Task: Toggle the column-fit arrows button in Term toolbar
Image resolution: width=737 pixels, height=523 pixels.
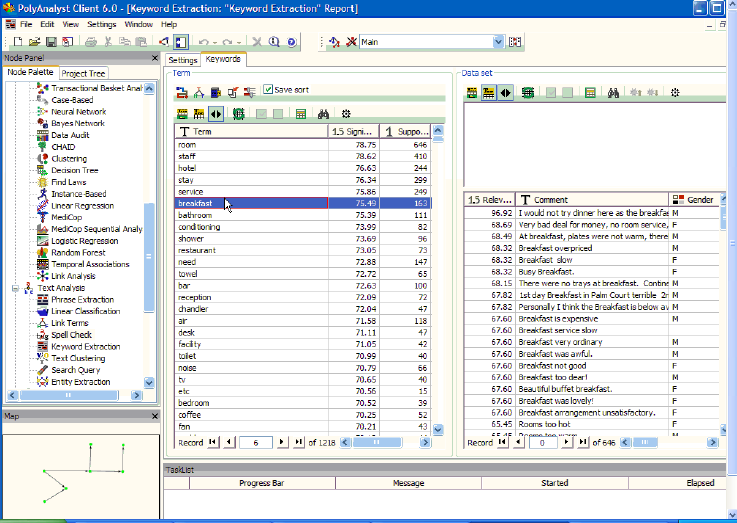Action: (217, 114)
